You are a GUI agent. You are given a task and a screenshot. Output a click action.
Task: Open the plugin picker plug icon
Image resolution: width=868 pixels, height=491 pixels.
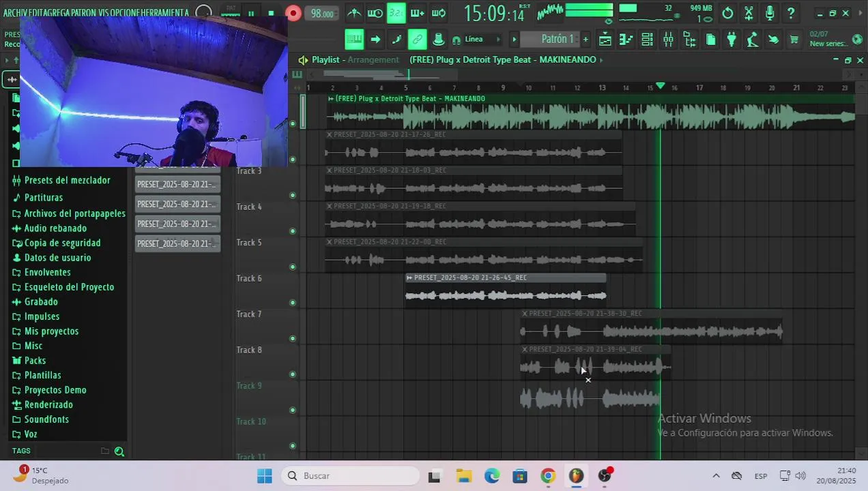tap(732, 40)
